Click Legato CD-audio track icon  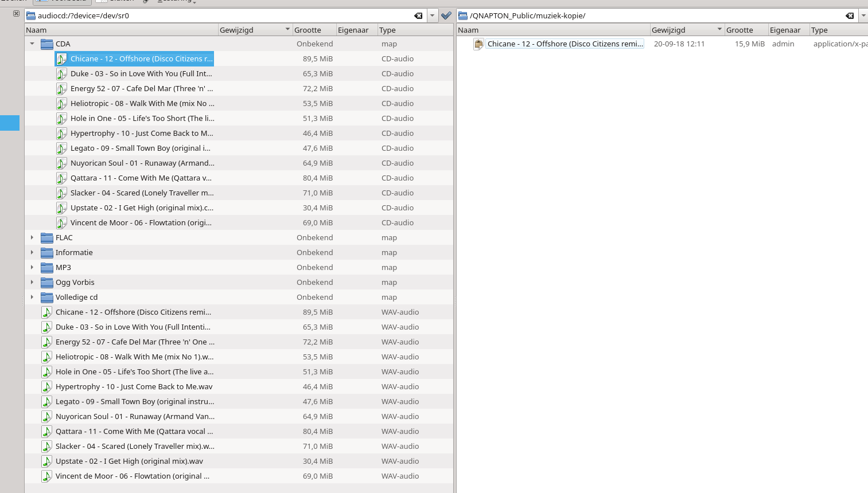pos(61,148)
